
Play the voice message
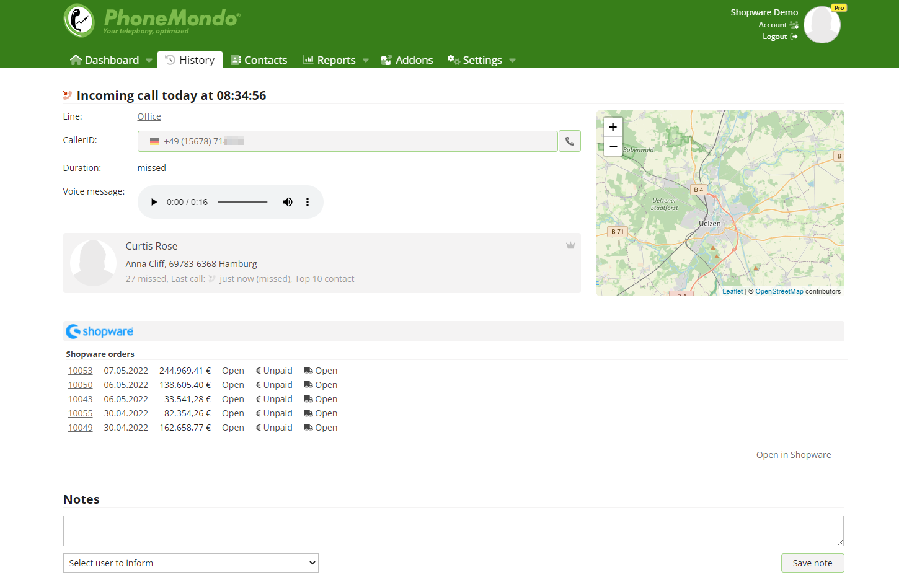[x=154, y=202]
